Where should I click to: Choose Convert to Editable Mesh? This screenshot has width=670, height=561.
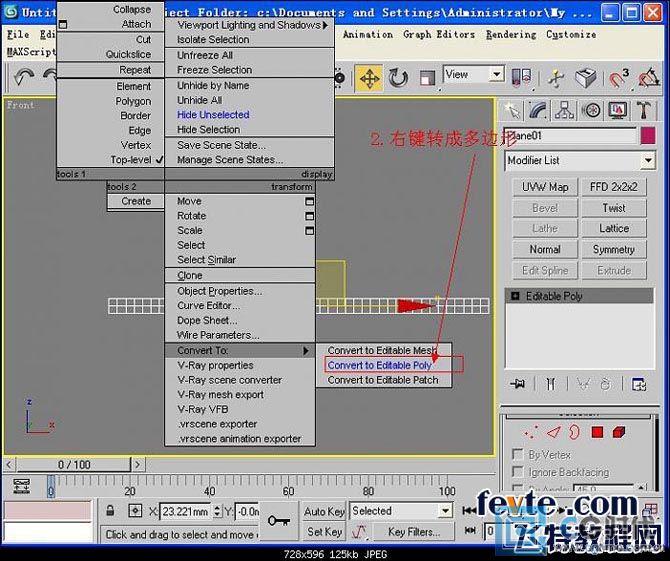(x=382, y=350)
